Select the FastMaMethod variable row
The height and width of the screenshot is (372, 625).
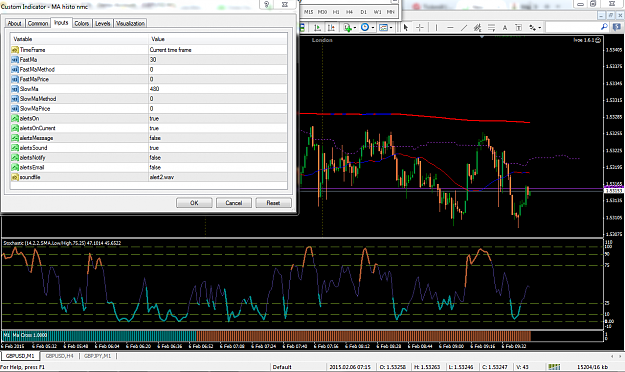pyautogui.click(x=149, y=69)
